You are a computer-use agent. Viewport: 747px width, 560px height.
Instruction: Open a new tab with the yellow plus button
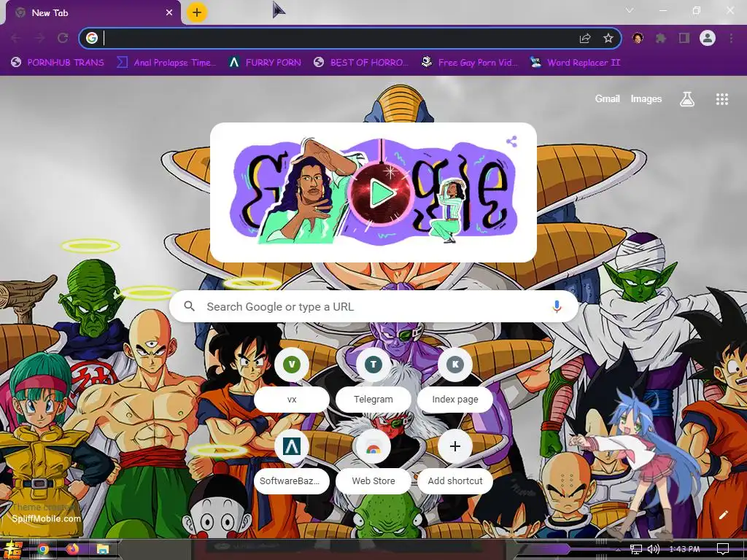point(197,12)
